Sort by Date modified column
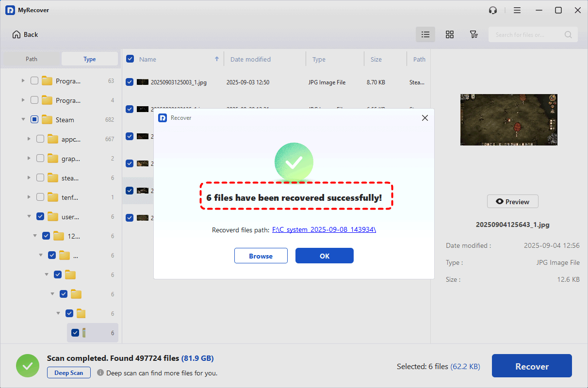 tap(250, 59)
